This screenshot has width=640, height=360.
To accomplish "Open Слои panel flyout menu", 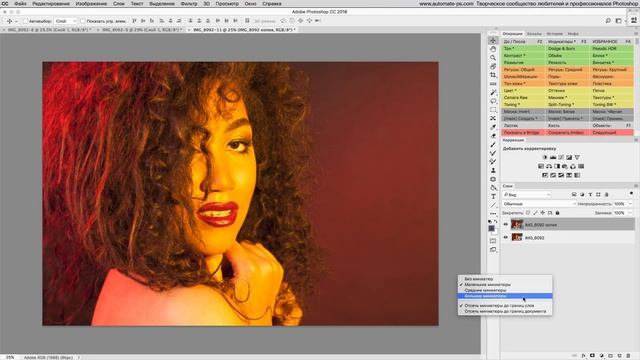I will (636, 186).
